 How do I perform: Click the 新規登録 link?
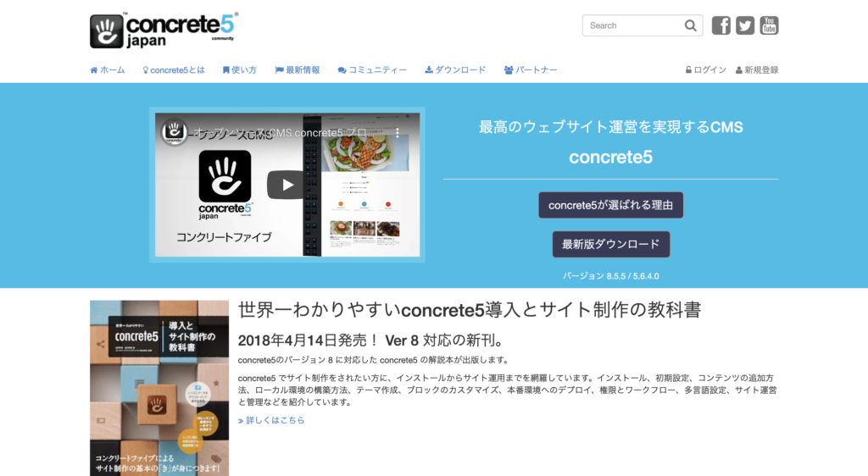click(757, 70)
